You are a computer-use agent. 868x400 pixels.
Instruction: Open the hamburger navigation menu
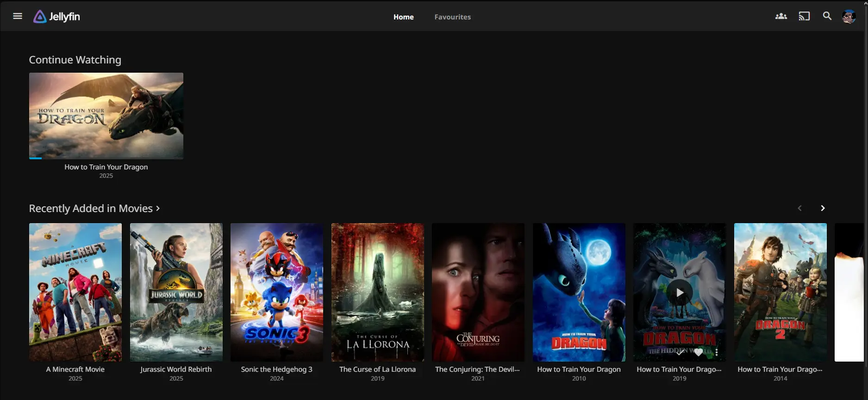tap(18, 16)
